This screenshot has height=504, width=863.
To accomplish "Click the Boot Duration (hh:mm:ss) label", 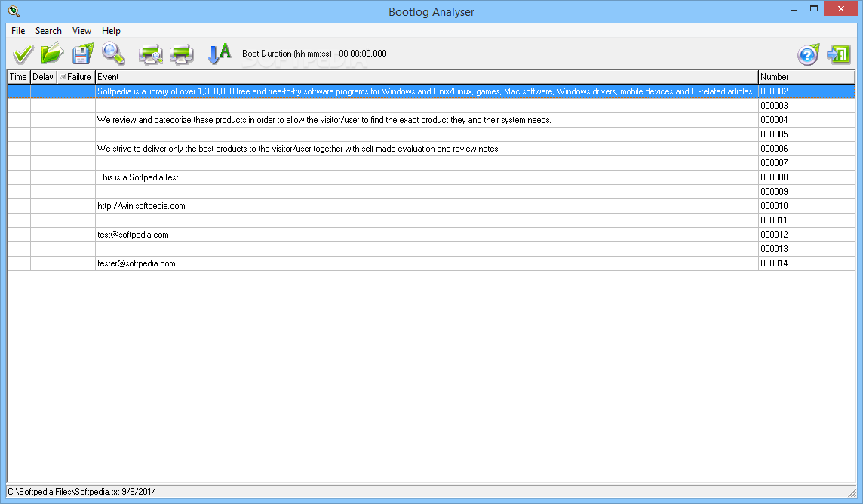I will (x=287, y=54).
